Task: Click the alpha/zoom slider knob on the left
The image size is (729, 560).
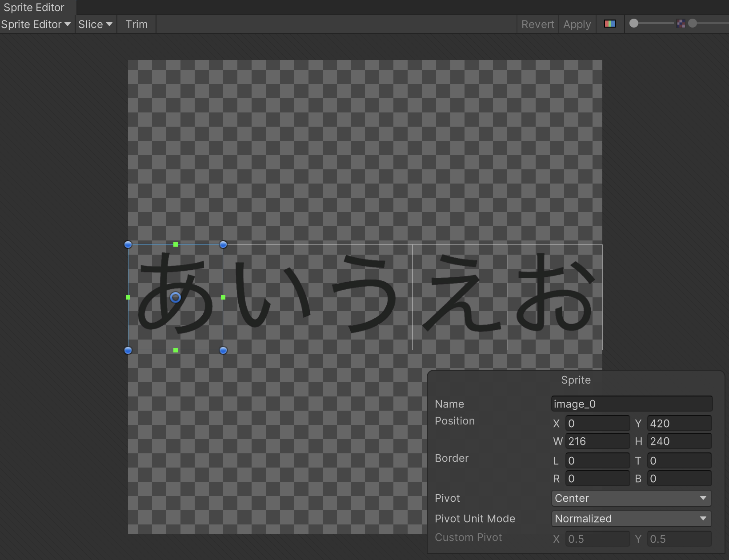Action: click(x=634, y=24)
